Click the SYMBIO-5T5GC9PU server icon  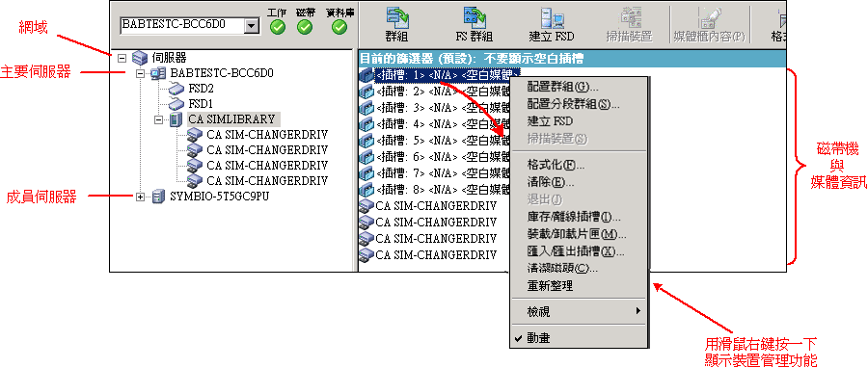point(158,197)
